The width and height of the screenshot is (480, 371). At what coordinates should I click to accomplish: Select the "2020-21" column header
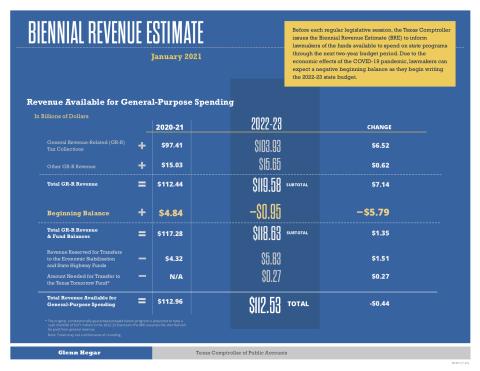pos(169,127)
